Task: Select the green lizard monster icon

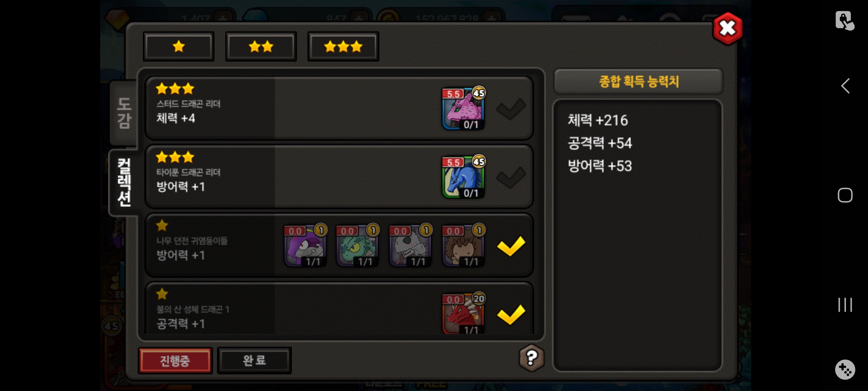Action: tap(358, 245)
